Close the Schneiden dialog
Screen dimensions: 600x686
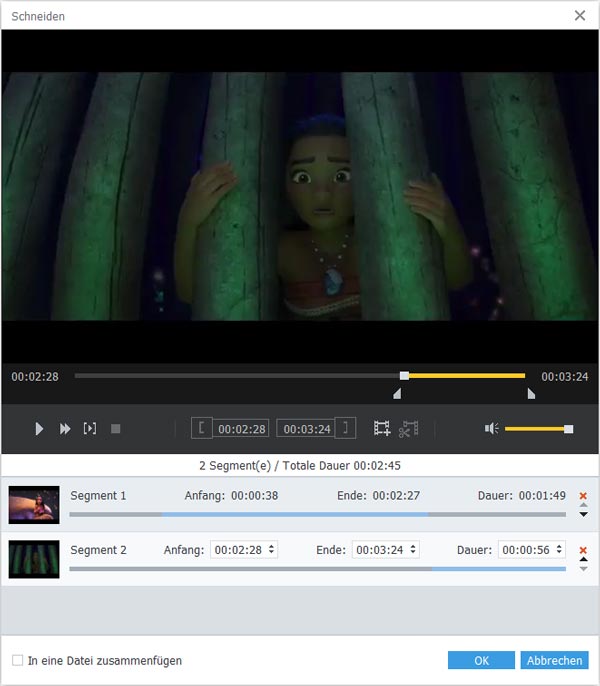[x=580, y=16]
